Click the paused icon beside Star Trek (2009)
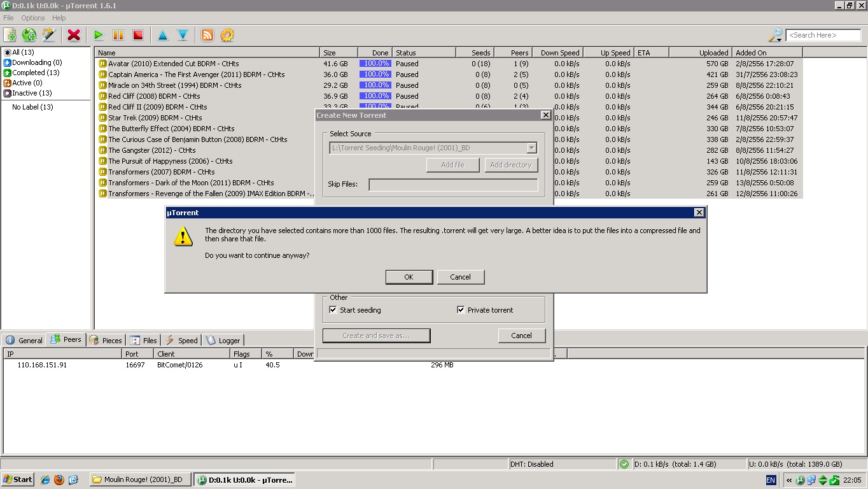 pyautogui.click(x=102, y=118)
